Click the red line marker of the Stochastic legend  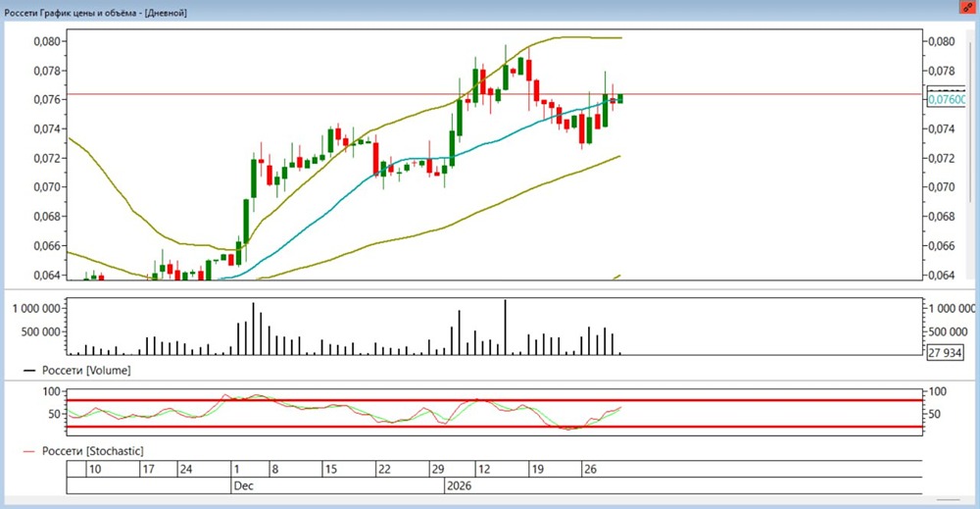28,451
